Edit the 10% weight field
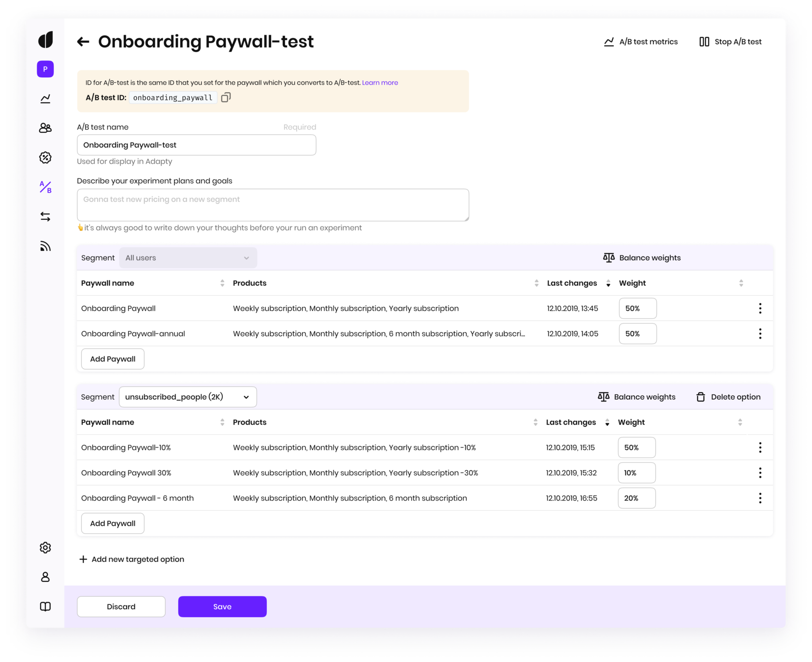Screen dimensions: 812x662 (637, 473)
